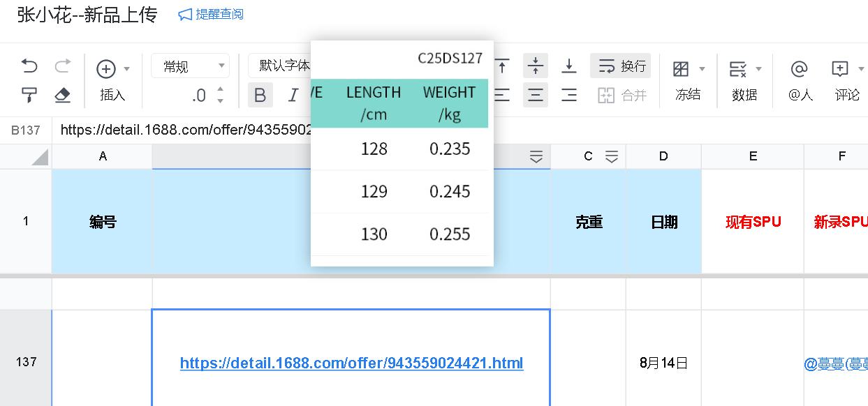Image resolution: width=868 pixels, height=406 pixels.
Task: Open the 评论 comment tool
Action: (x=840, y=68)
